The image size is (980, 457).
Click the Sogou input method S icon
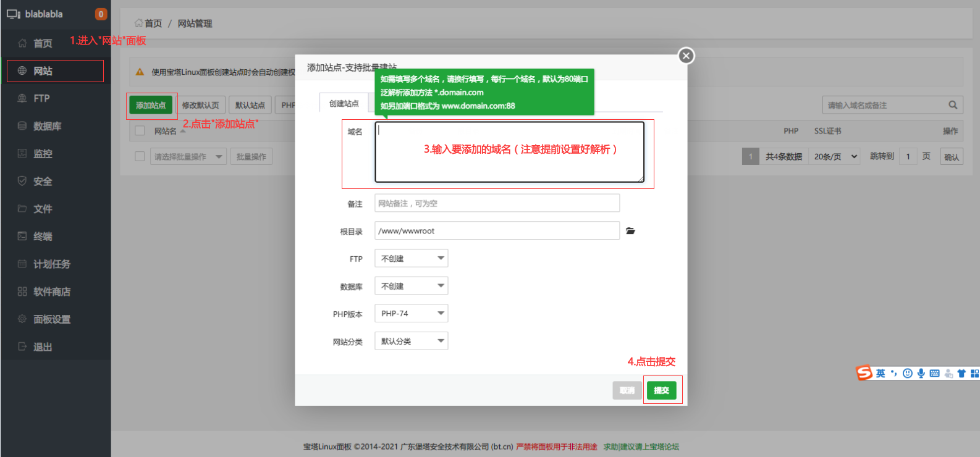[x=864, y=373]
